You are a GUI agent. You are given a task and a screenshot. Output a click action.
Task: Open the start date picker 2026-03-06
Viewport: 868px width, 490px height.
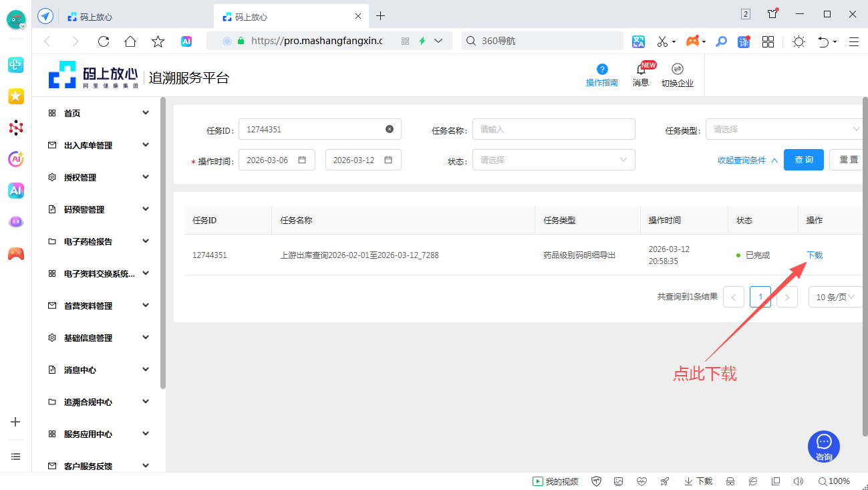(x=276, y=160)
